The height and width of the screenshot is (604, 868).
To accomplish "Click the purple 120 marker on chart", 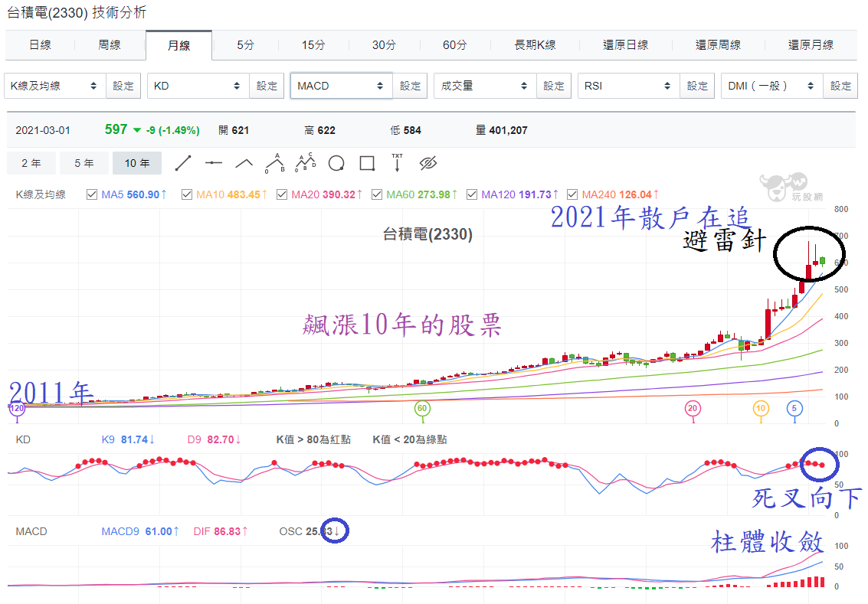I will 17,409.
